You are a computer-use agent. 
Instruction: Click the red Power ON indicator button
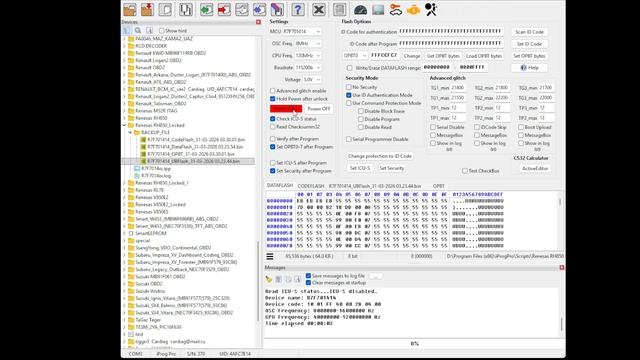(x=286, y=109)
